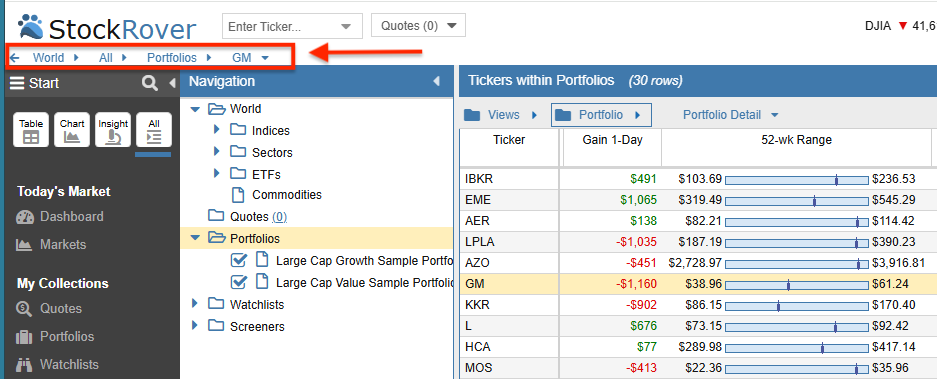Image resolution: width=937 pixels, height=379 pixels.
Task: Click Portfolios in the breadcrumb
Action: pos(172,58)
